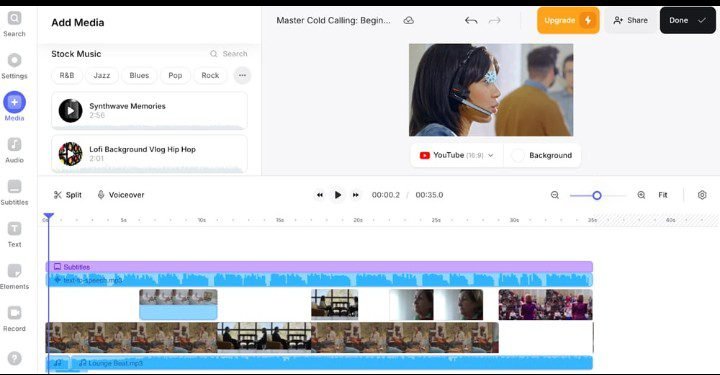The height and width of the screenshot is (375, 720).
Task: Click the timeline playhead marker
Action: point(48,216)
